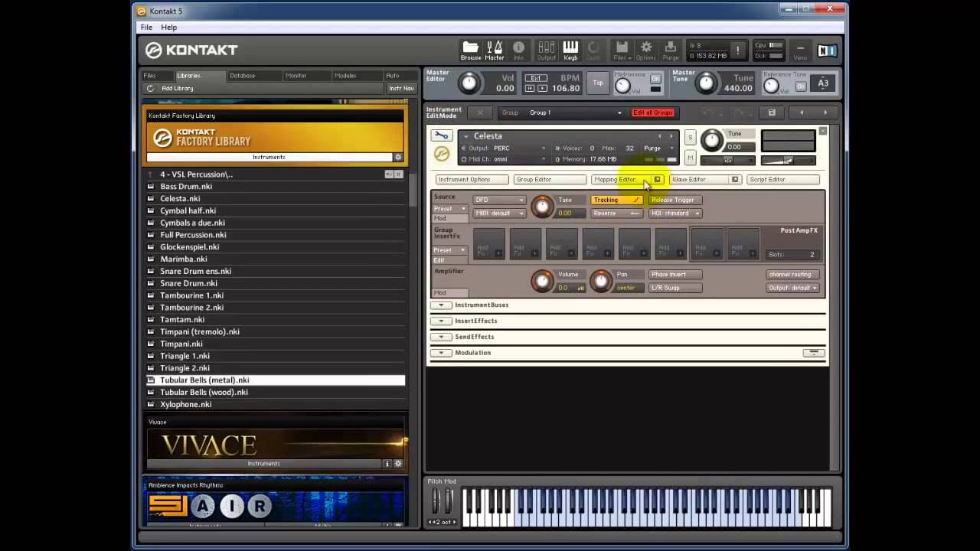This screenshot has width=980, height=551.
Task: Toggle the Keyb keyboard icon
Action: click(x=570, y=51)
